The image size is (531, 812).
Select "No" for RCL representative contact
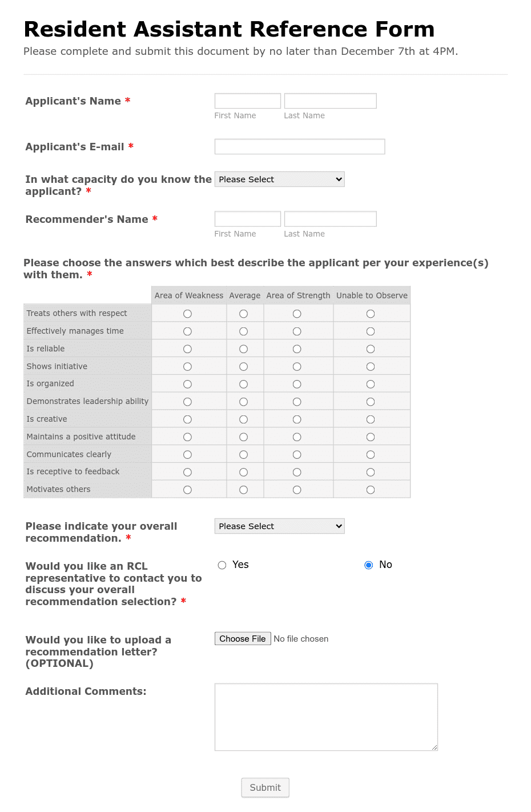coord(368,565)
